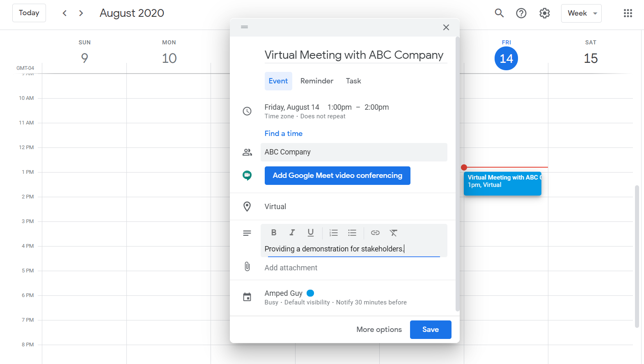This screenshot has width=644, height=364.
Task: Add Google Meet video conferencing
Action: click(x=337, y=175)
